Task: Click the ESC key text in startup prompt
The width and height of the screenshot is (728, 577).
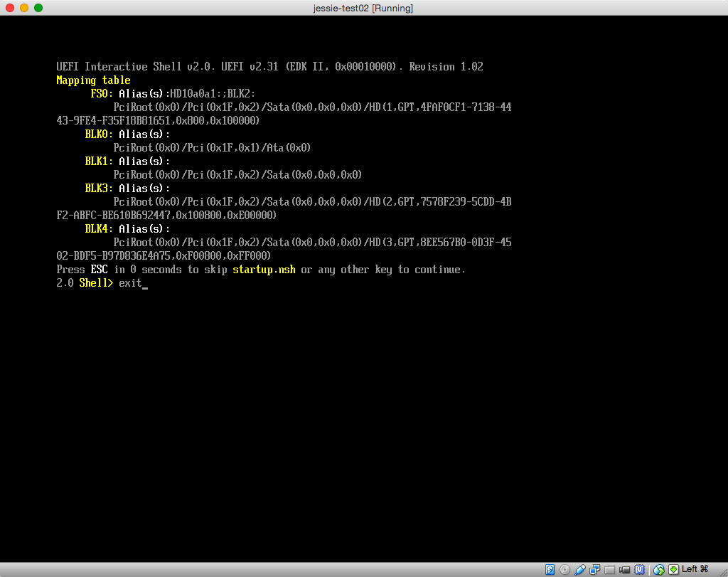Action: (x=99, y=270)
